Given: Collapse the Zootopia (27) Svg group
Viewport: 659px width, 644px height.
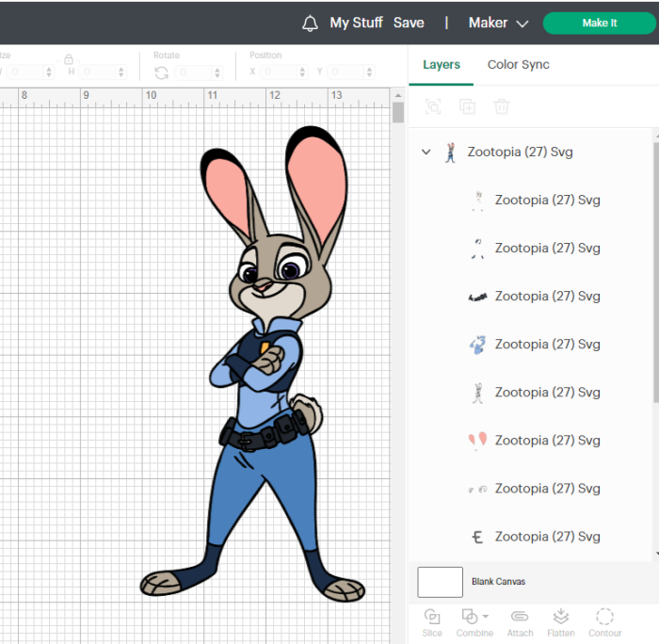Looking at the screenshot, I should 426,152.
